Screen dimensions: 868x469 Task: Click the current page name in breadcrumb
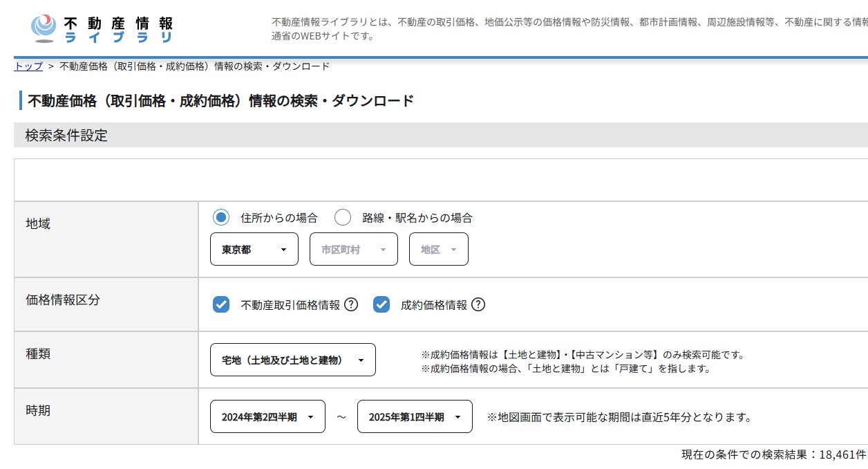point(194,66)
